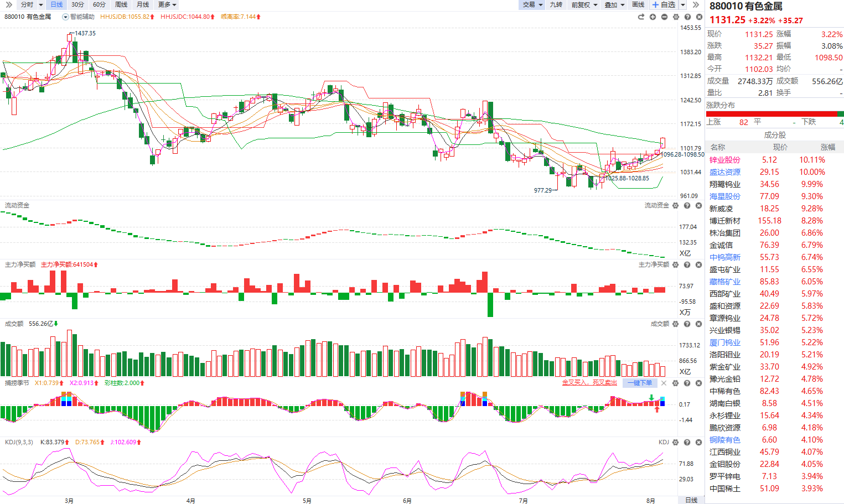Toggle the 画线 drawing tools
The width and height of the screenshot is (844, 504).
[x=638, y=4]
